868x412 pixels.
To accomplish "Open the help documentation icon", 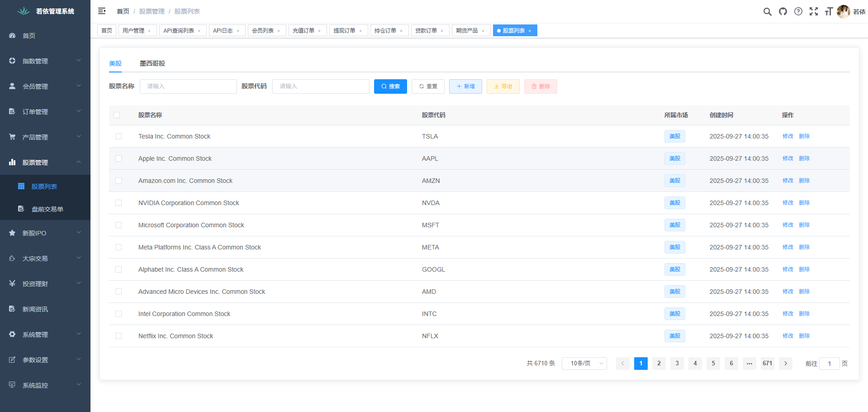I will 798,12.
